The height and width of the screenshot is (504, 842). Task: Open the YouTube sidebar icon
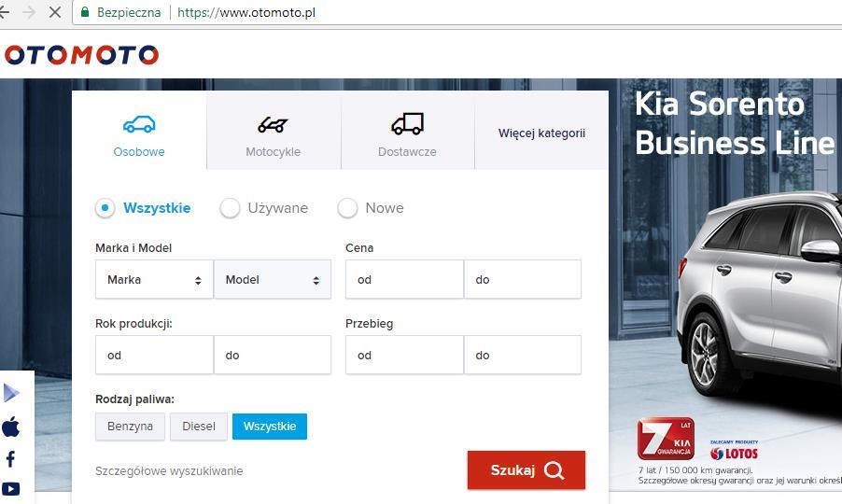click(x=11, y=489)
